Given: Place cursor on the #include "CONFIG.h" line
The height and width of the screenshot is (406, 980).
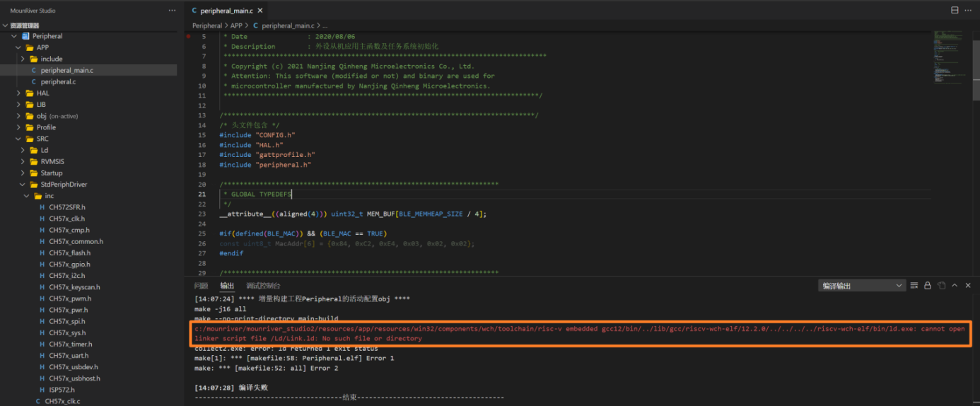Looking at the screenshot, I should pos(257,134).
